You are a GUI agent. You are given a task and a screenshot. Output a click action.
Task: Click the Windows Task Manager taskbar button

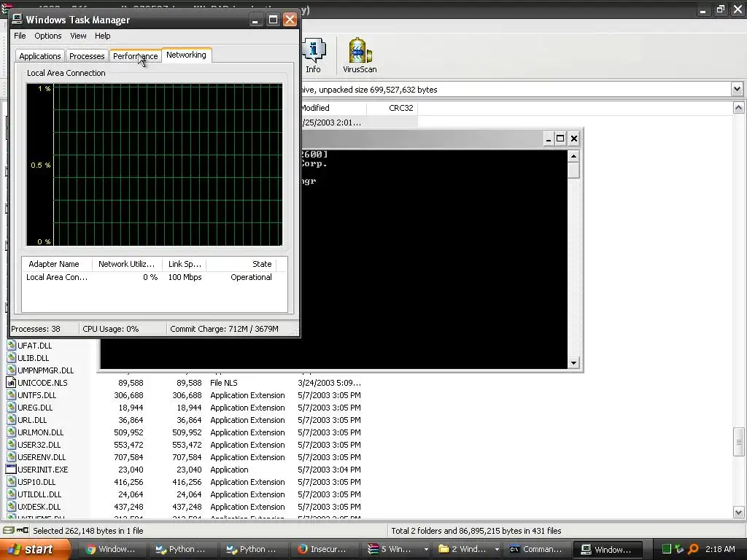point(608,549)
